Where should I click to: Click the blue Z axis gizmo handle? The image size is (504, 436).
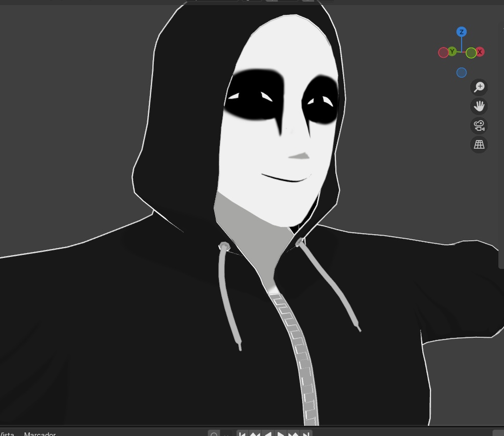(x=461, y=32)
